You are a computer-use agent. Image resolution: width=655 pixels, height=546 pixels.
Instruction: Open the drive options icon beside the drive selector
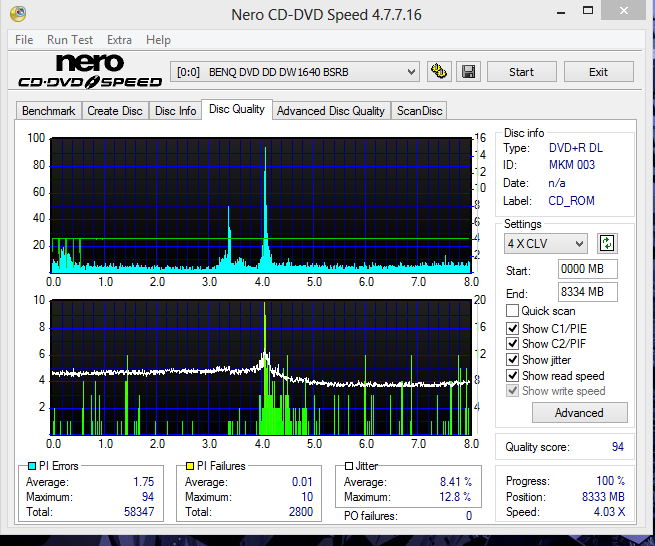coord(439,72)
